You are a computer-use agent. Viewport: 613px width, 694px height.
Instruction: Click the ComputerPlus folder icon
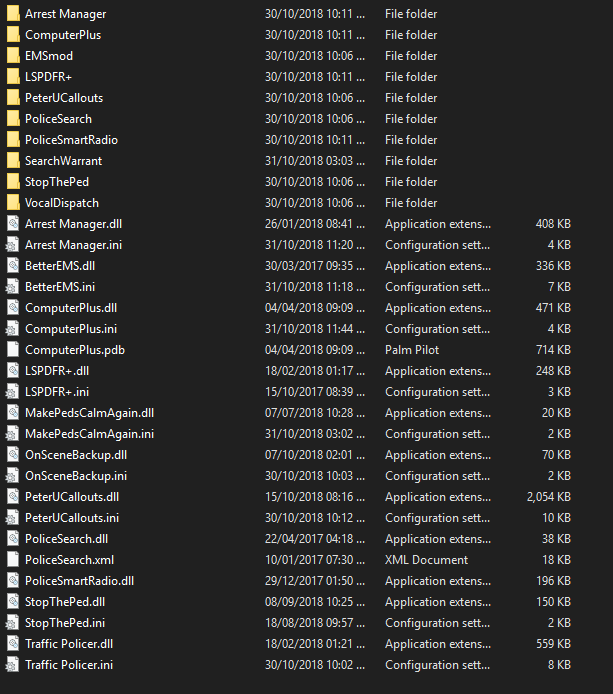tap(13, 35)
